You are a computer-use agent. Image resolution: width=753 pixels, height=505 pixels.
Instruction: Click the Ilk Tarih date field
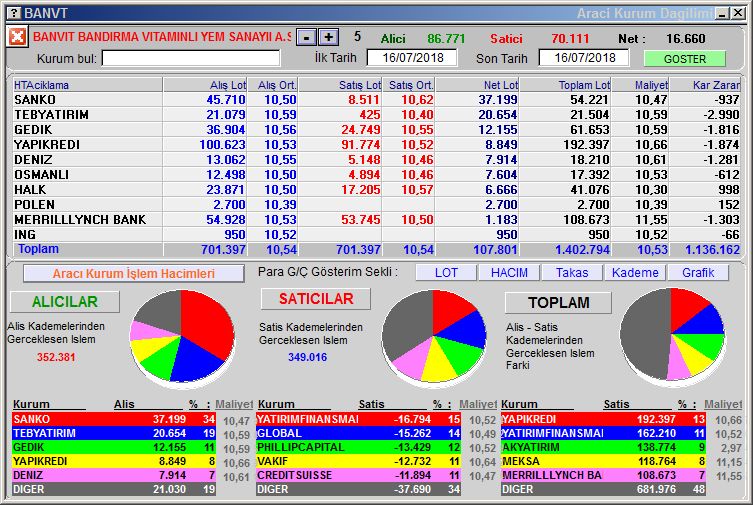[x=412, y=58]
